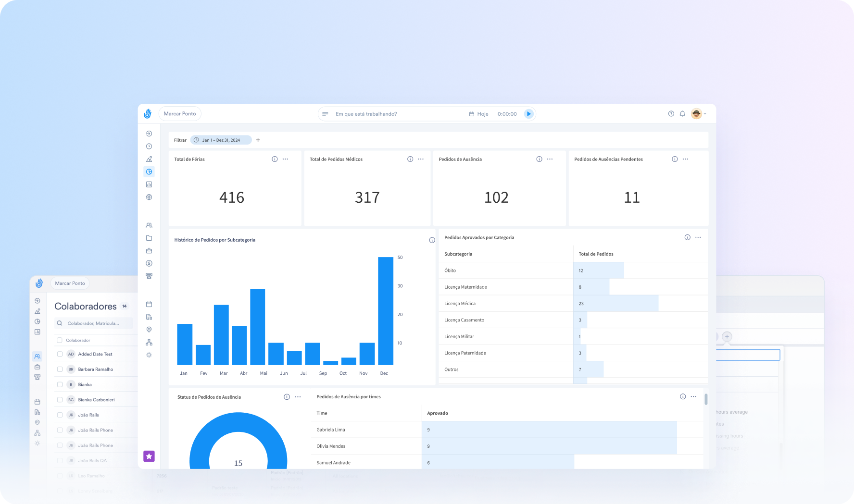The image size is (854, 504).
Task: Open the folder icon in main sidebar
Action: point(149,238)
